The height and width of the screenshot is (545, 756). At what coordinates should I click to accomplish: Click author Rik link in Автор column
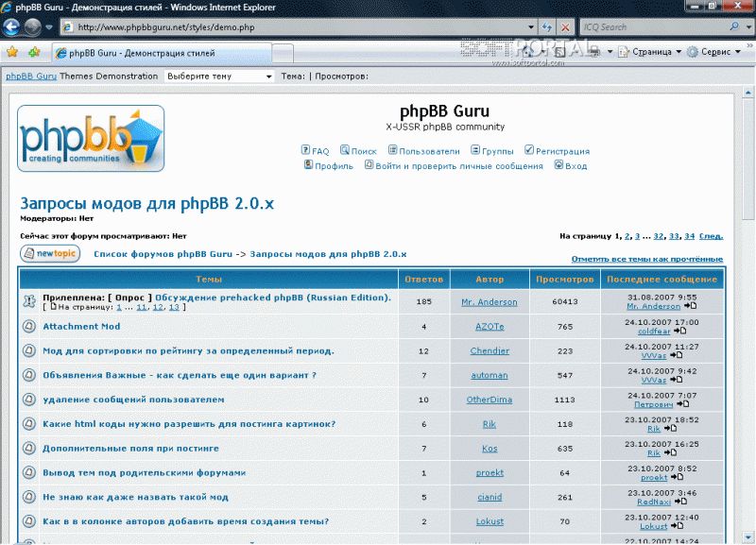click(490, 424)
